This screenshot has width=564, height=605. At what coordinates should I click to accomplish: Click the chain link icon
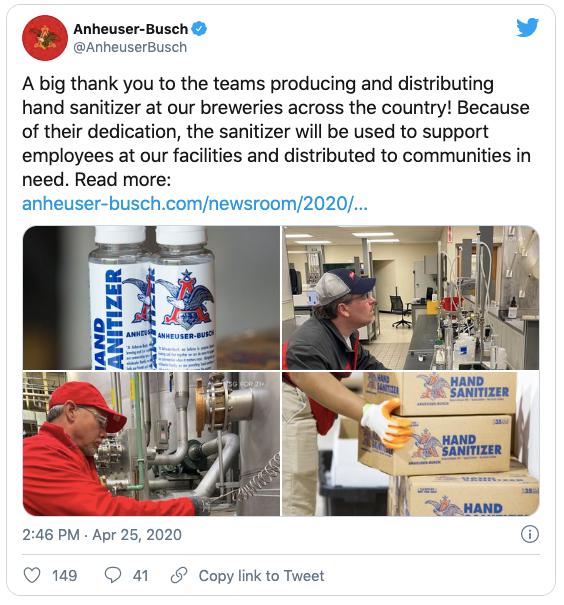click(x=179, y=575)
